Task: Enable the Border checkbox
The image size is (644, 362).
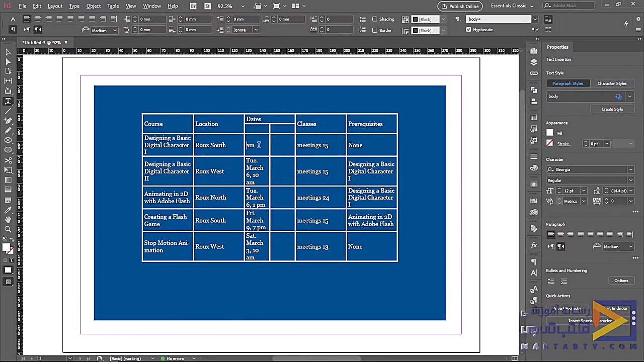Action: (375, 30)
